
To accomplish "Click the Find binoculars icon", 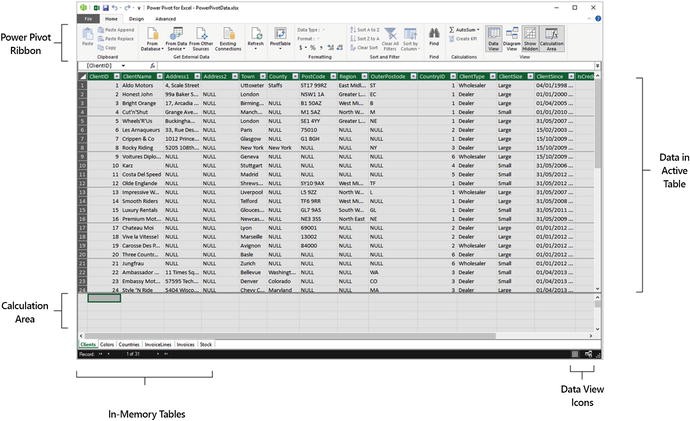I will [434, 33].
